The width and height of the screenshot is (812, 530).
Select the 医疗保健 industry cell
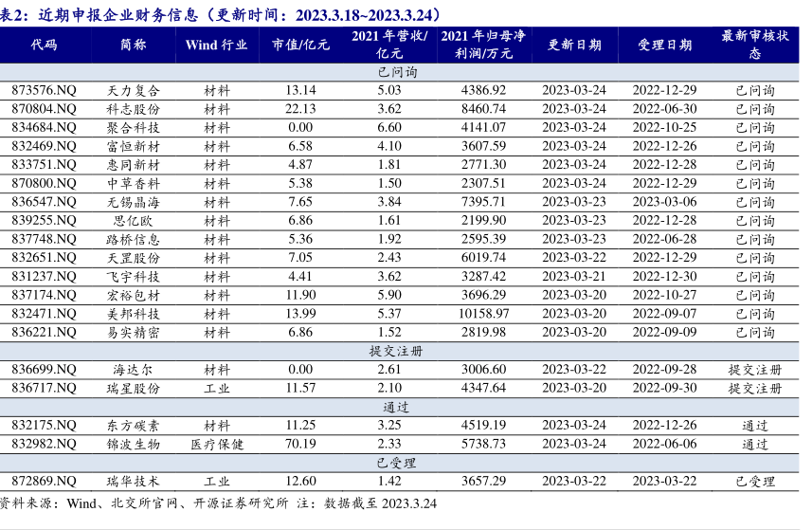pyautogui.click(x=216, y=444)
